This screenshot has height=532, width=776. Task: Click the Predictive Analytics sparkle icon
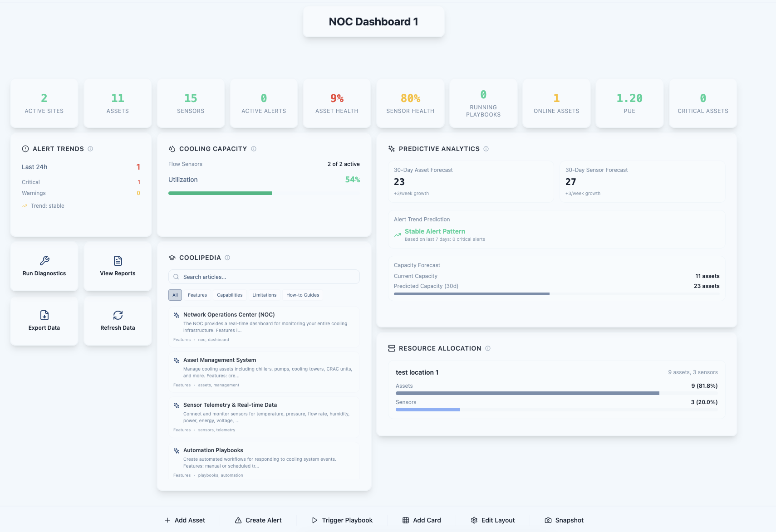[392, 149]
